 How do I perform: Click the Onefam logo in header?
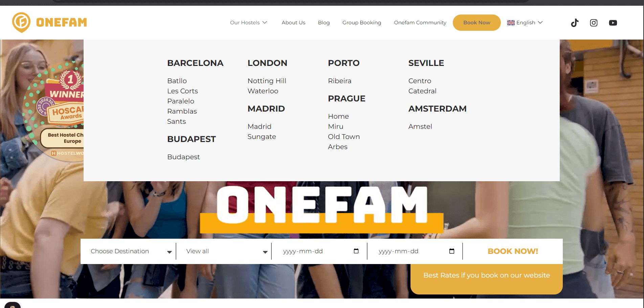[50, 22]
